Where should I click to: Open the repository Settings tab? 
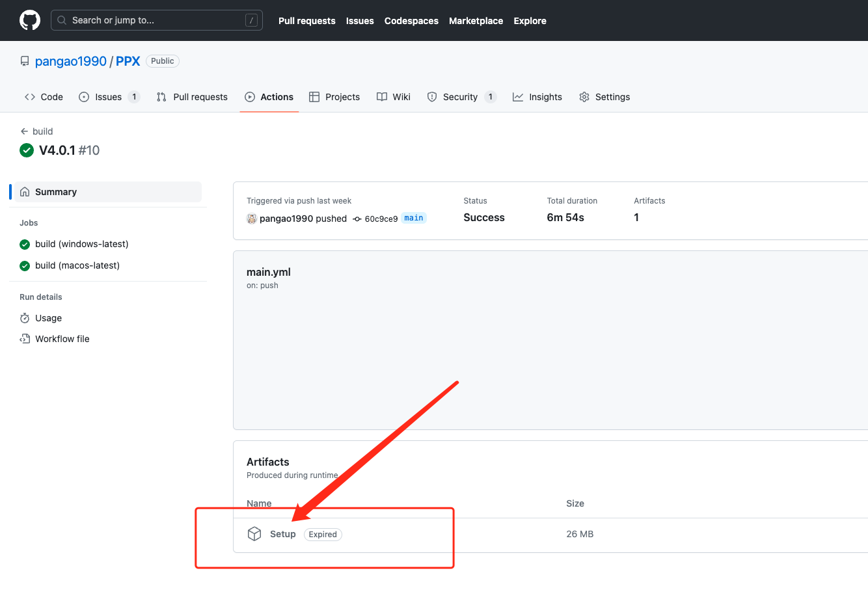click(604, 97)
